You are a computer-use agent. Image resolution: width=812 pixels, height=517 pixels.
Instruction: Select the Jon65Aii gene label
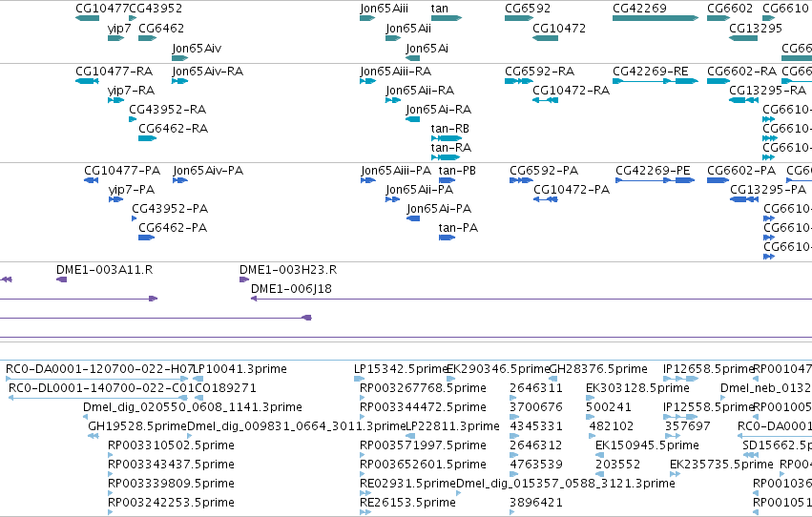(408, 29)
